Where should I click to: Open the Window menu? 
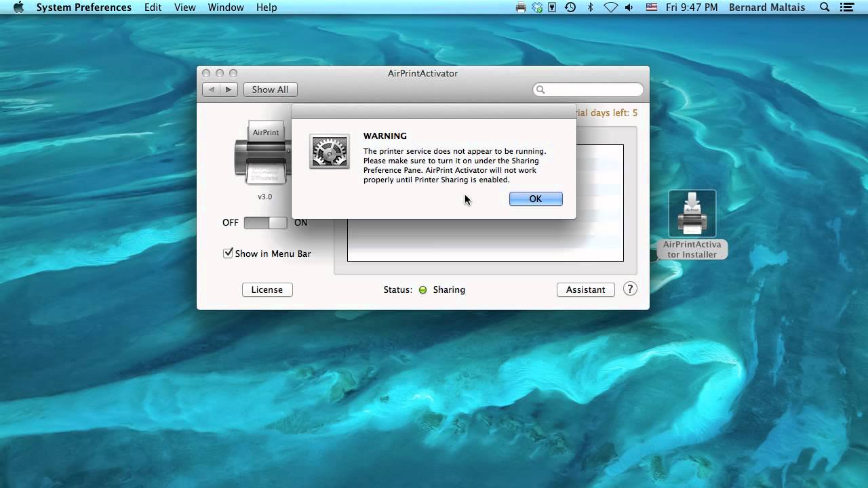click(x=226, y=7)
